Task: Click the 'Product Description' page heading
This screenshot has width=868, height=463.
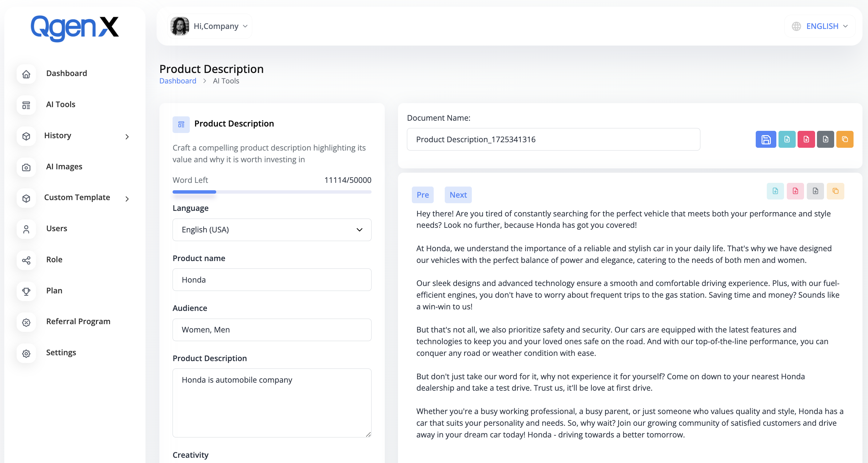Action: (x=211, y=69)
